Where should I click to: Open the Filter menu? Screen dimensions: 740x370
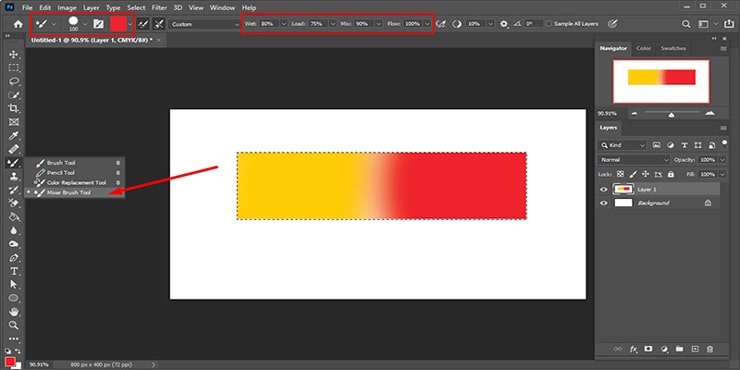(159, 8)
